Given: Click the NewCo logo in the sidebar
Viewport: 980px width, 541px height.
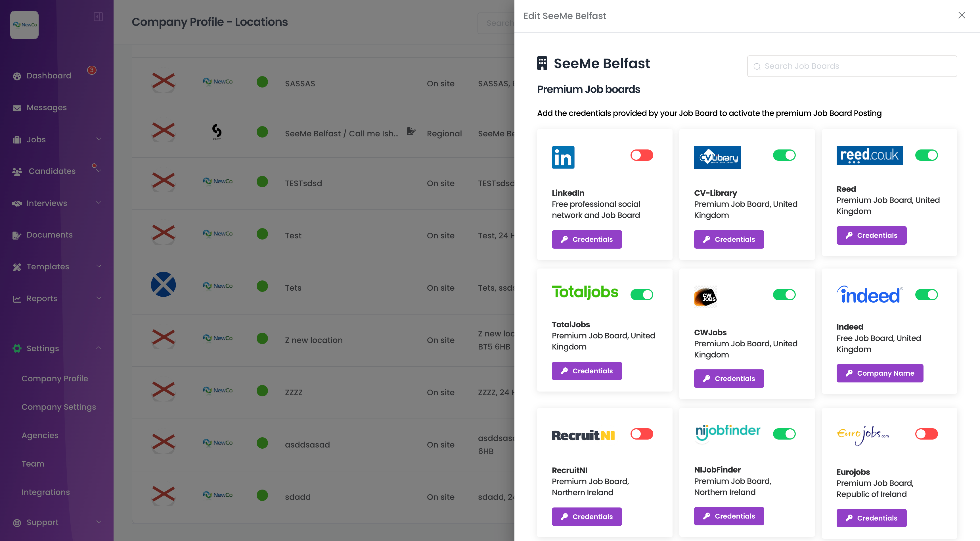Looking at the screenshot, I should (24, 25).
